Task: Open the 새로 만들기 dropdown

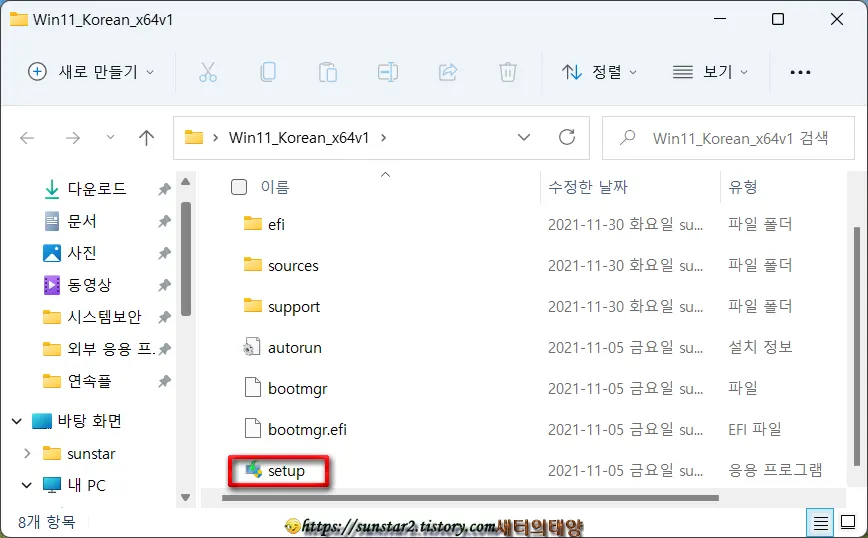Action: click(91, 72)
